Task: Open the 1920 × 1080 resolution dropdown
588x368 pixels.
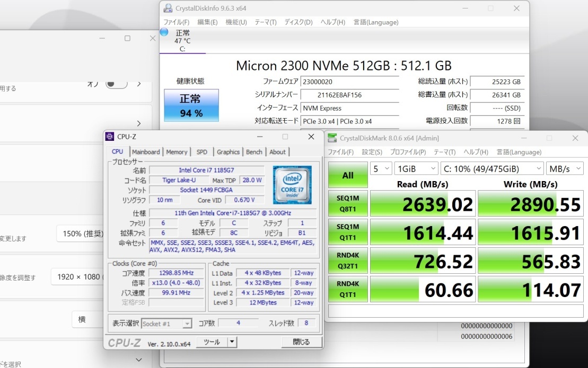Action: [77, 277]
